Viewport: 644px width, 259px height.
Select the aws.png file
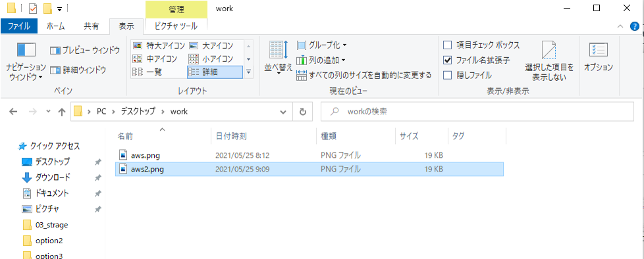[x=309, y=155]
